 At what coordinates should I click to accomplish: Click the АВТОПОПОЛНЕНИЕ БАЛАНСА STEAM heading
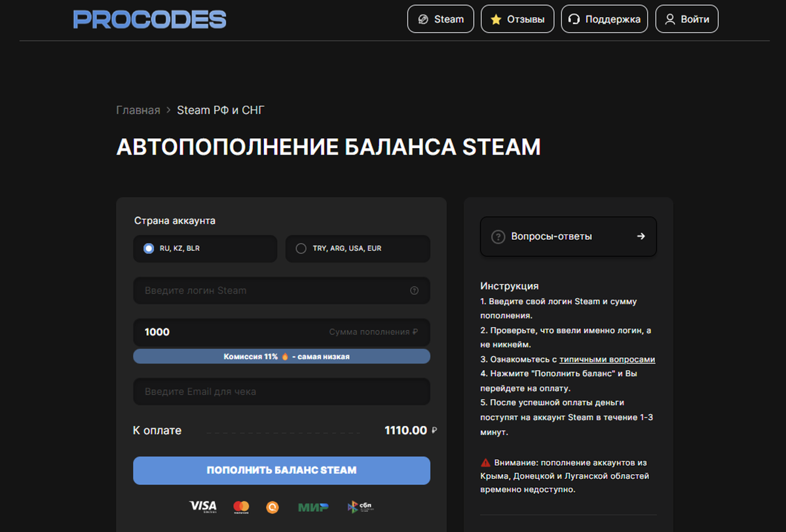pyautogui.click(x=329, y=147)
